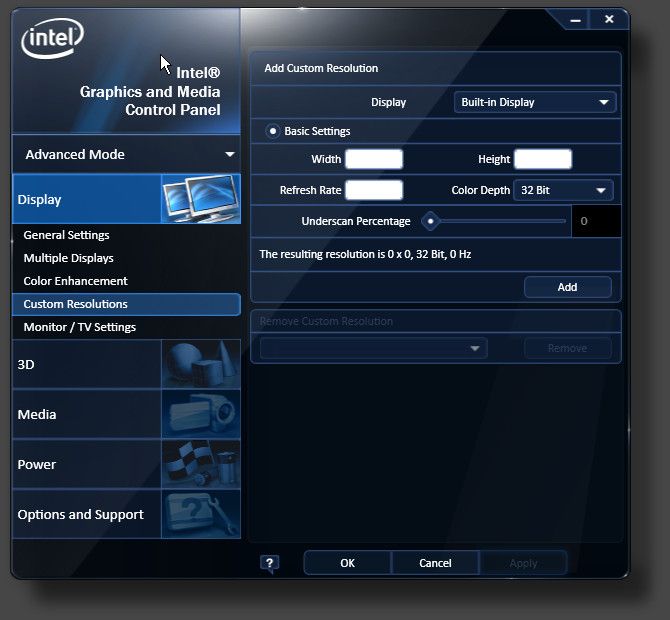
Task: Open the Power category
Action: point(127,464)
